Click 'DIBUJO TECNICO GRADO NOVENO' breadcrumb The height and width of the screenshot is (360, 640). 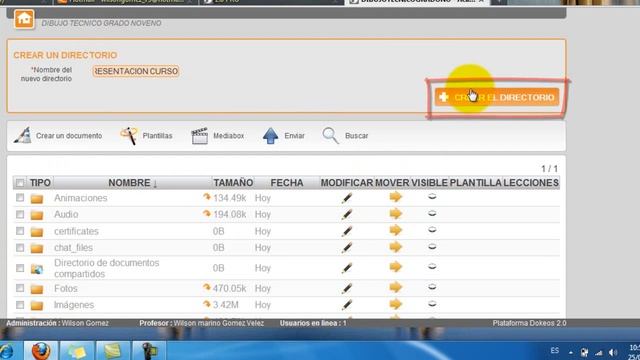(101, 23)
